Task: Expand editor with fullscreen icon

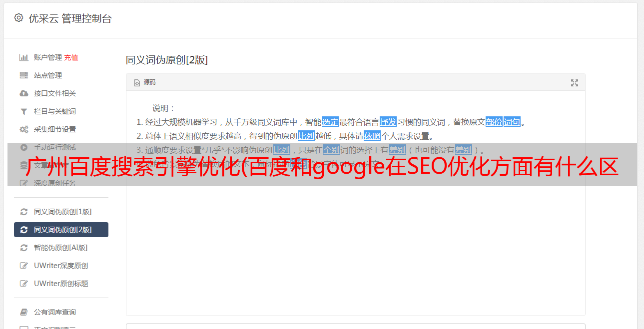Action: coord(575,83)
